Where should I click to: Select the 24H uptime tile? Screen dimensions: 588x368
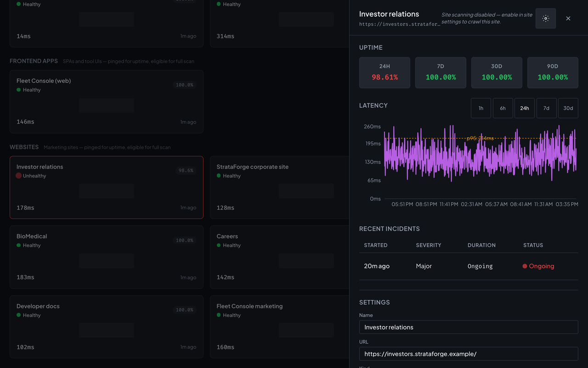coord(384,73)
